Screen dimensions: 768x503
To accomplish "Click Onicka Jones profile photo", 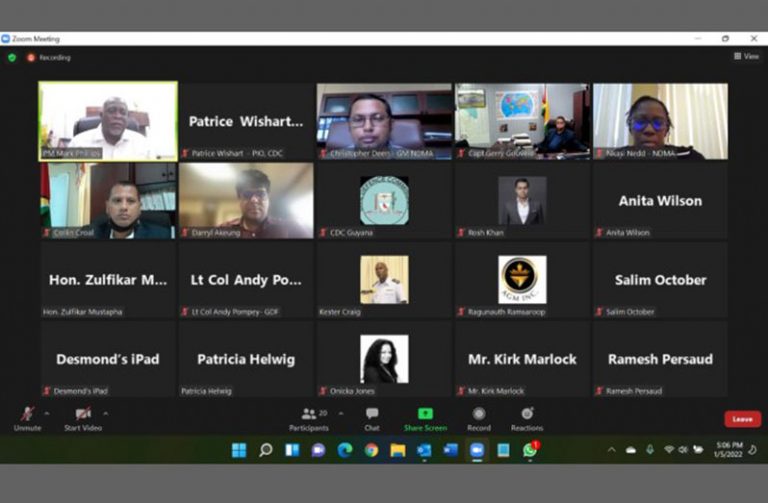I will pyautogui.click(x=384, y=359).
